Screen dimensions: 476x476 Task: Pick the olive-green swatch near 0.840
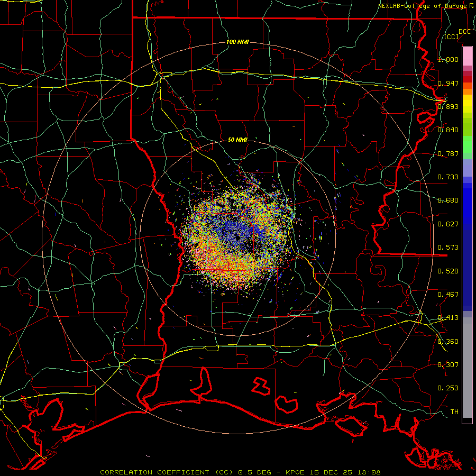(467, 127)
